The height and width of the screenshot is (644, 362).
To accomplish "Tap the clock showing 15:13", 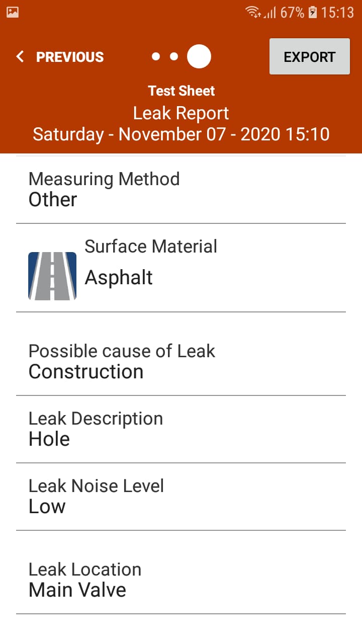I will pyautogui.click(x=337, y=12).
